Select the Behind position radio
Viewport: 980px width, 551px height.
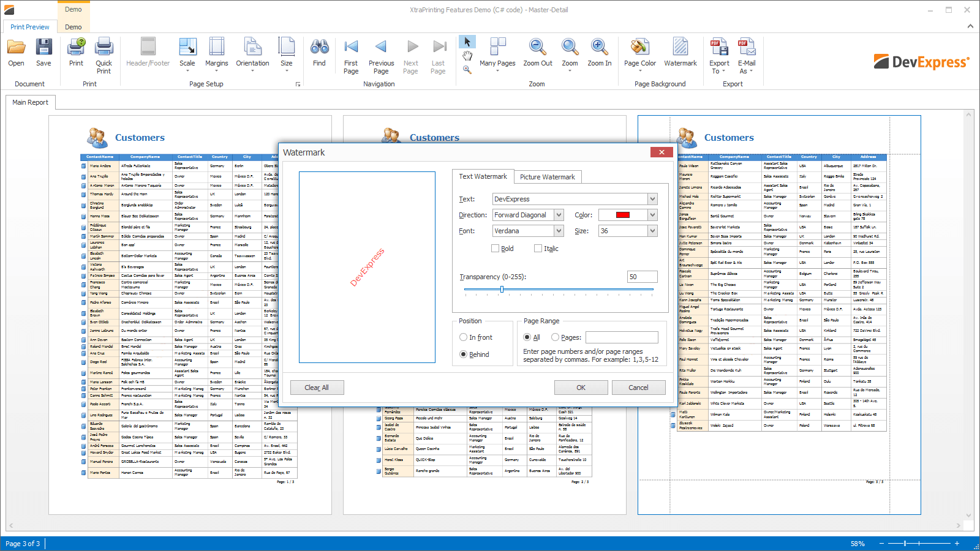pyautogui.click(x=464, y=354)
